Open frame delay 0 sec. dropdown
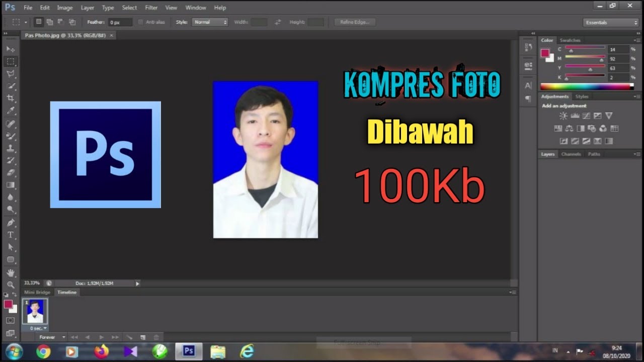The image size is (644, 362). pos(38,328)
